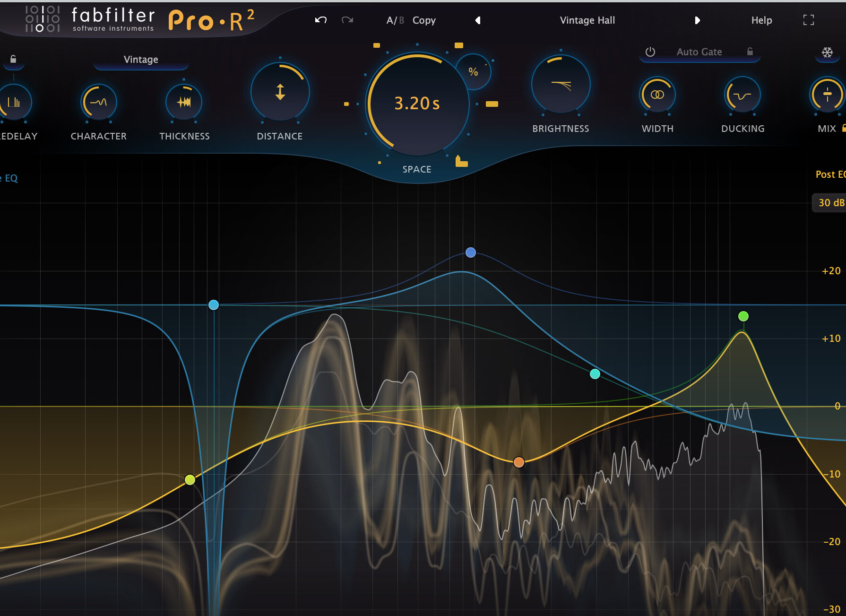
Task: Click the previous preset arrow
Action: tap(478, 20)
